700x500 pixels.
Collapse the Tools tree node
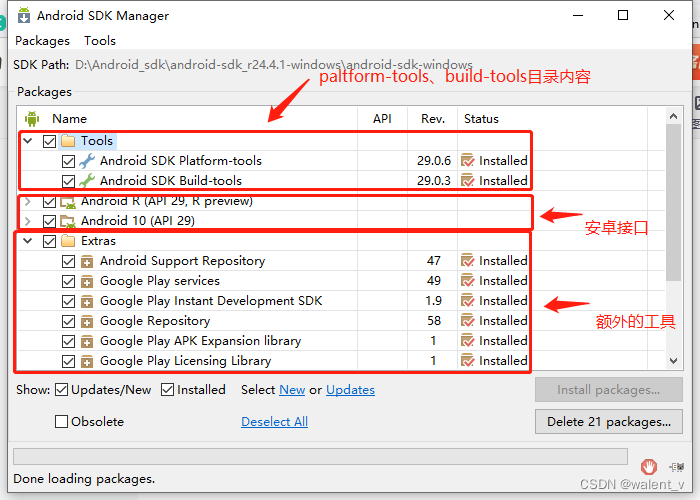point(28,141)
